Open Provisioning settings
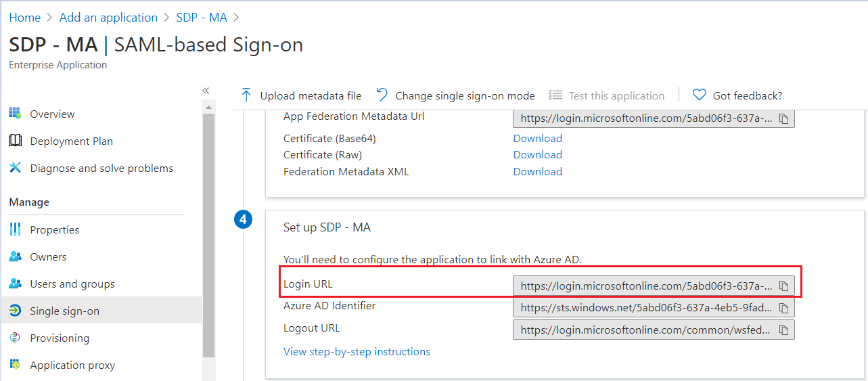 pyautogui.click(x=60, y=338)
